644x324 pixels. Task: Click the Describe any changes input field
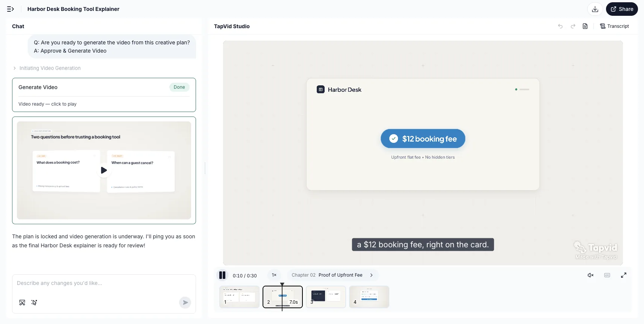(104, 283)
